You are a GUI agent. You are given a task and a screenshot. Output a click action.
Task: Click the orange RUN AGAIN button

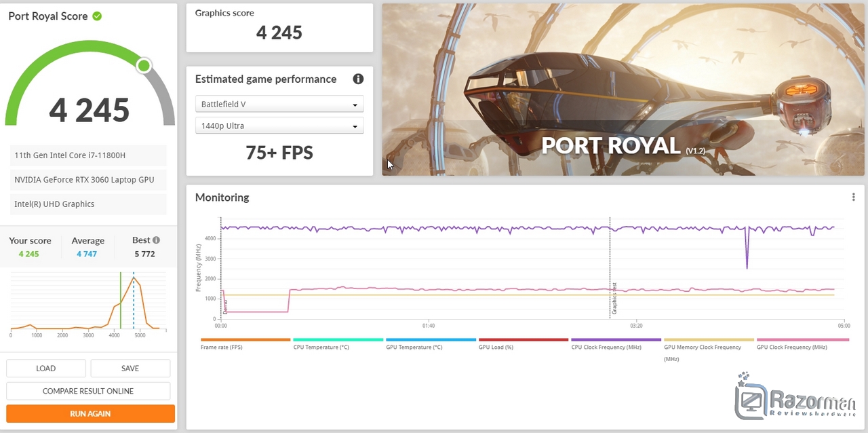click(x=90, y=413)
